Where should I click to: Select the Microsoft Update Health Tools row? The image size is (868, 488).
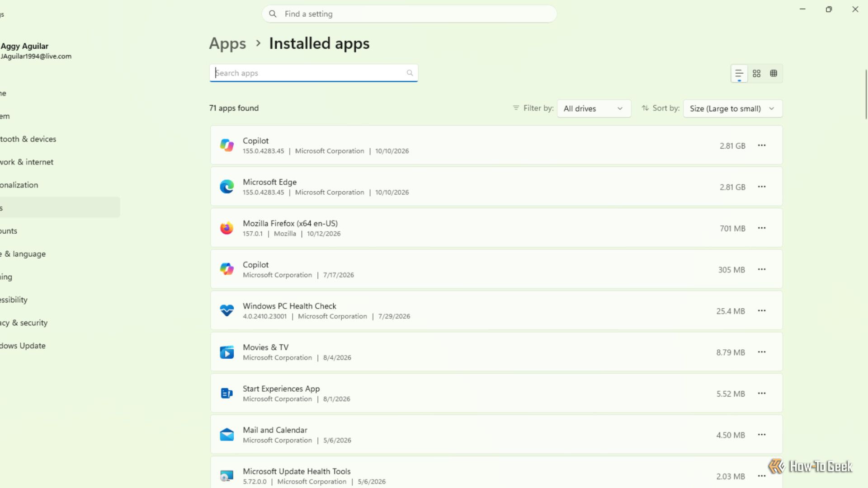pos(496,473)
